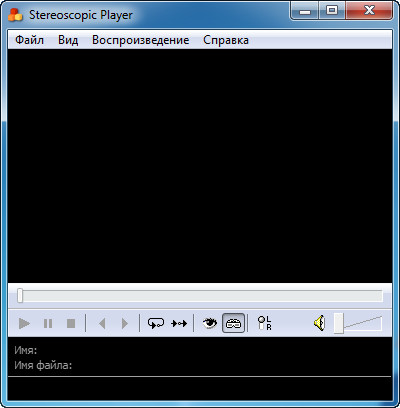Mute audio with the yellow speaker icon
The width and height of the screenshot is (400, 408).
click(319, 323)
